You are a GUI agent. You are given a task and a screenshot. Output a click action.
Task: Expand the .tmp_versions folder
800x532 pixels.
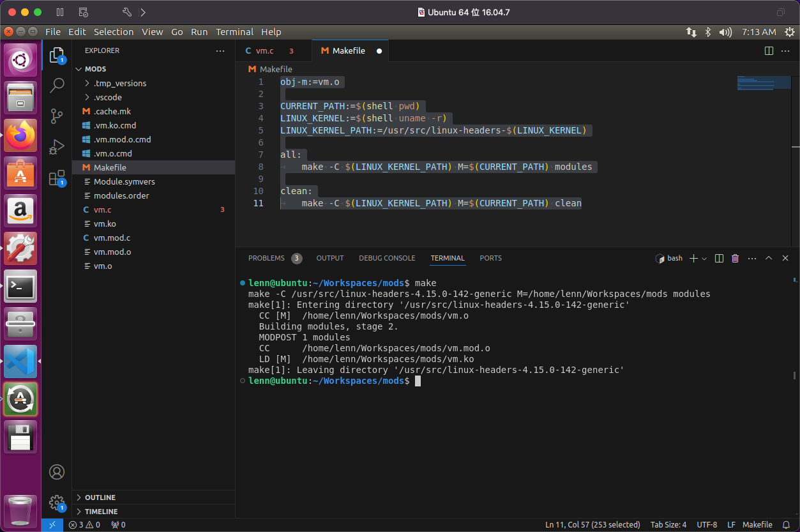(x=120, y=83)
